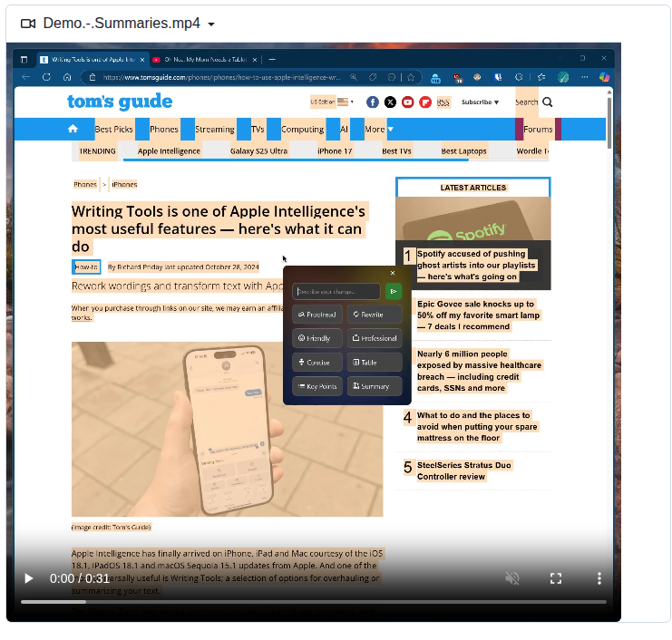Open Tom's Guide X profile
672x640 pixels.
pos(390,102)
